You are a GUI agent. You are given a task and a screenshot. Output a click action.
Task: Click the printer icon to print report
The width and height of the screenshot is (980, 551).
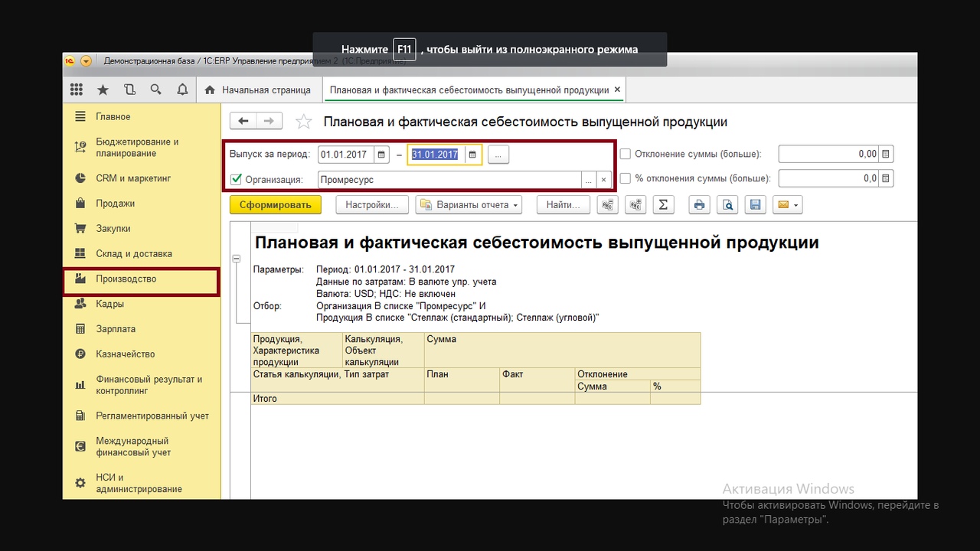(698, 205)
